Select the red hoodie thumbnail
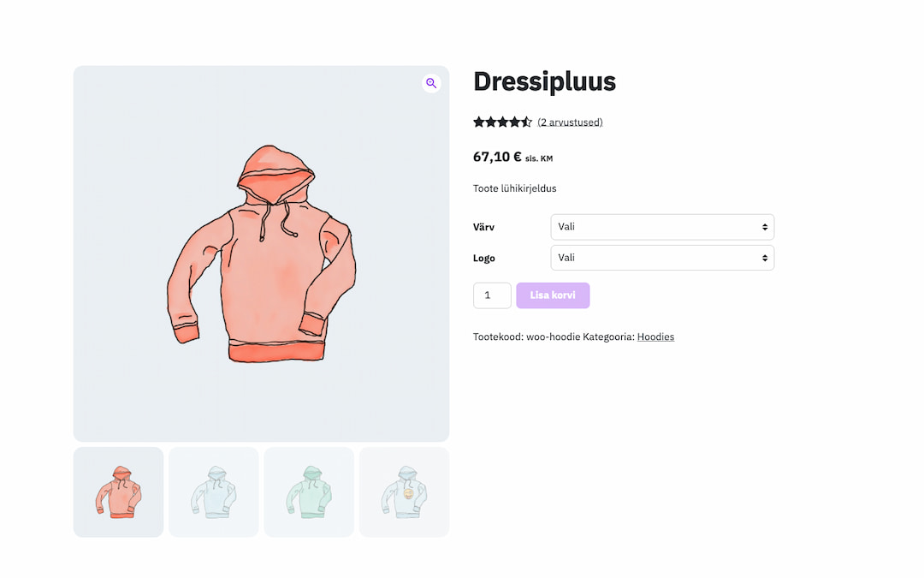 118,492
